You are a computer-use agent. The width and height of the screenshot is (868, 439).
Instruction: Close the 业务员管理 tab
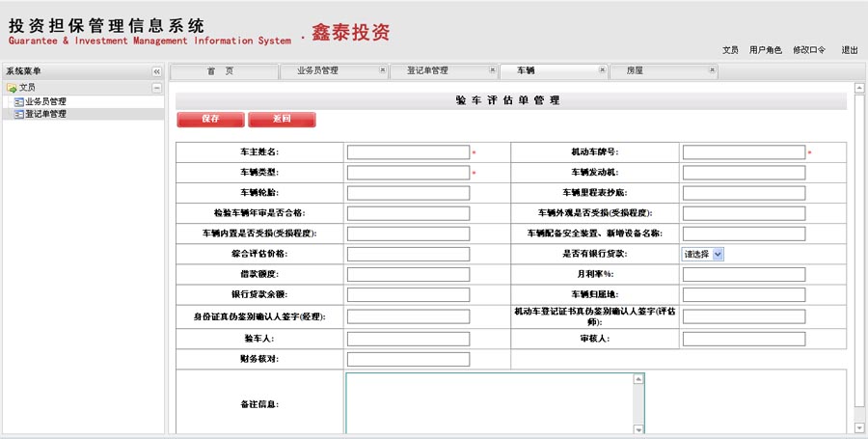[382, 70]
